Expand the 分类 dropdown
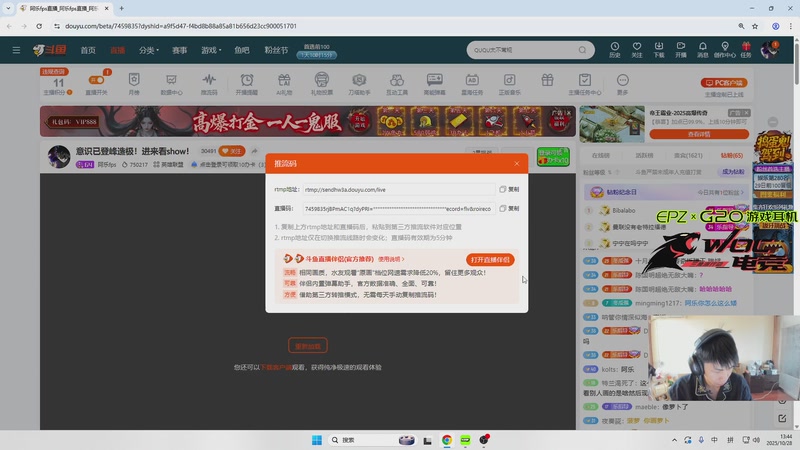 tap(149, 50)
